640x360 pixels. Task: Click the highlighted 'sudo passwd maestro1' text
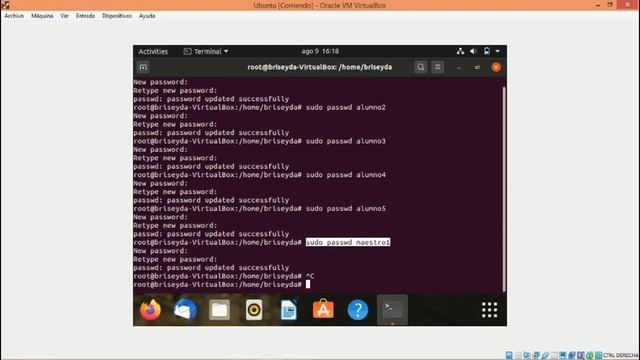pyautogui.click(x=348, y=242)
